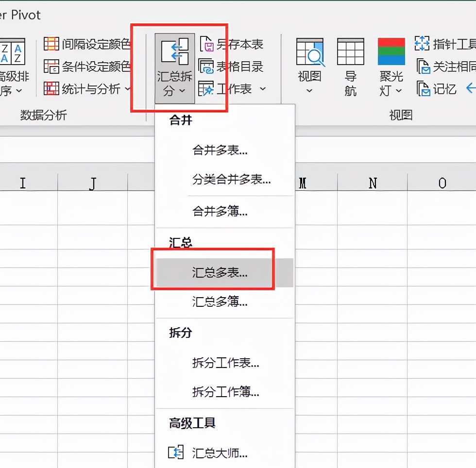Image resolution: width=476 pixels, height=468 pixels.
Task: Open 汇总大师 from the advanced tools
Action: [x=219, y=452]
